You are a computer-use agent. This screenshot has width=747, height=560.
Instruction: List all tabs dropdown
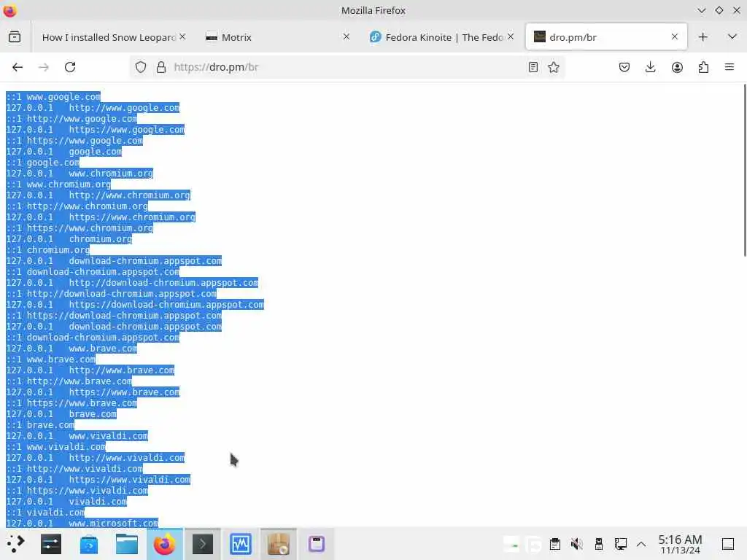coord(732,36)
